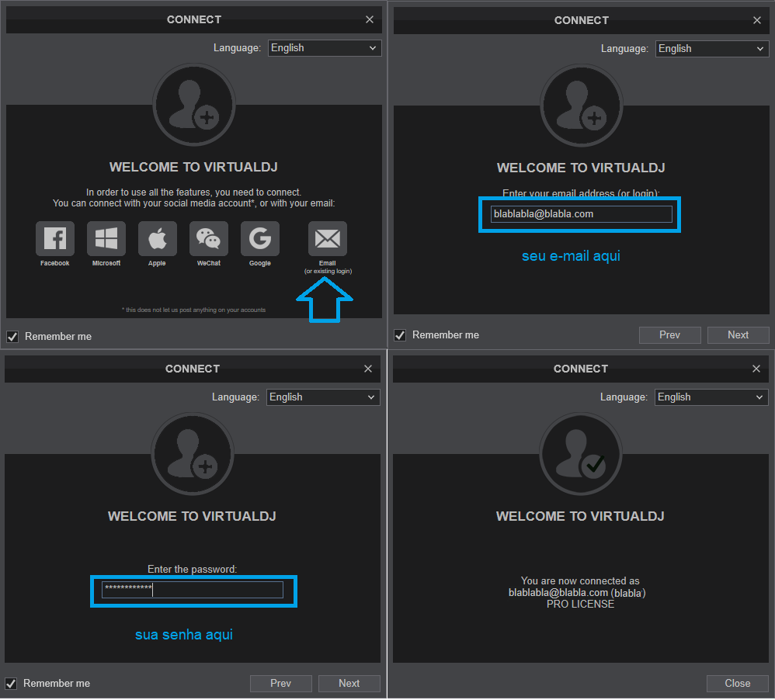Connect using the Google icon
This screenshot has width=775, height=700.
click(260, 238)
